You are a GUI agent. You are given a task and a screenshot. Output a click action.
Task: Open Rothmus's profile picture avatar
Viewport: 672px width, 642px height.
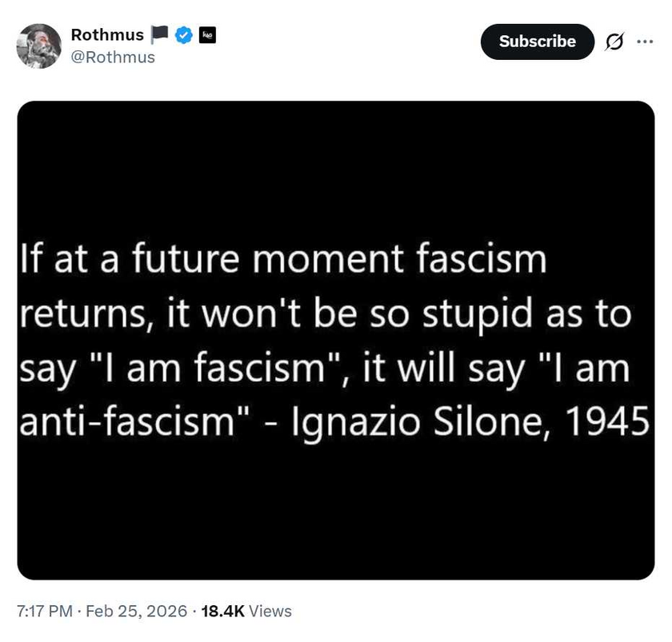[38, 46]
